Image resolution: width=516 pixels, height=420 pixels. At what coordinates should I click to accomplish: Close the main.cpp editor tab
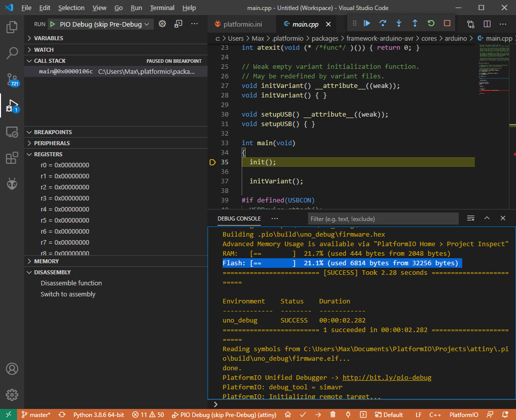[x=328, y=24]
